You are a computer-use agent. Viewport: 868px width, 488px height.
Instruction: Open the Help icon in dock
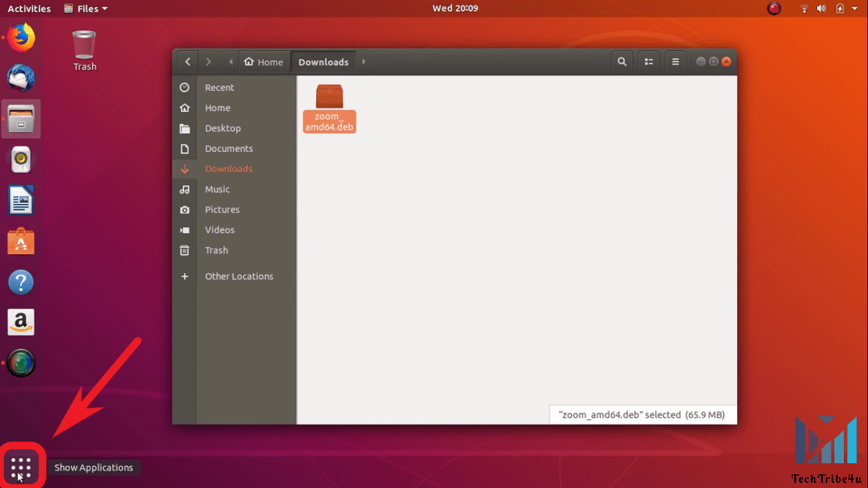click(x=21, y=282)
